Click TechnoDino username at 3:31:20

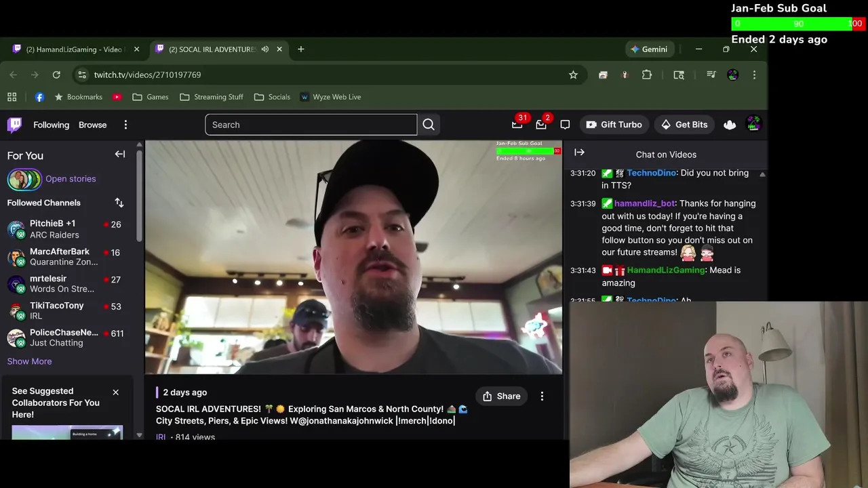click(x=651, y=173)
